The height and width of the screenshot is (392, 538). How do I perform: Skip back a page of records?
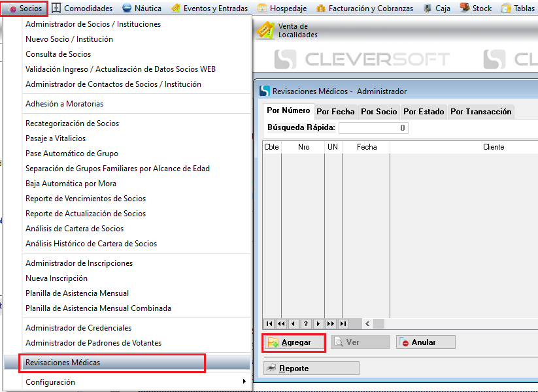click(x=281, y=323)
